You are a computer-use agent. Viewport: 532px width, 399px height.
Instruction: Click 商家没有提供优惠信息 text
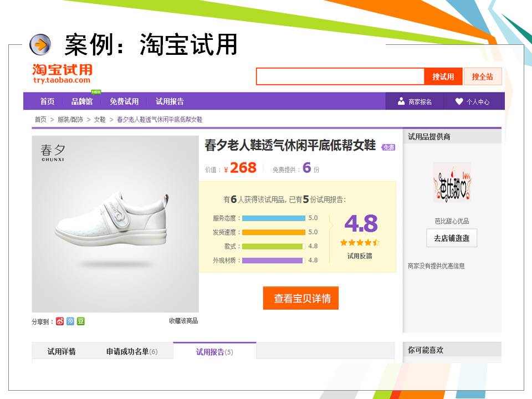point(436,265)
